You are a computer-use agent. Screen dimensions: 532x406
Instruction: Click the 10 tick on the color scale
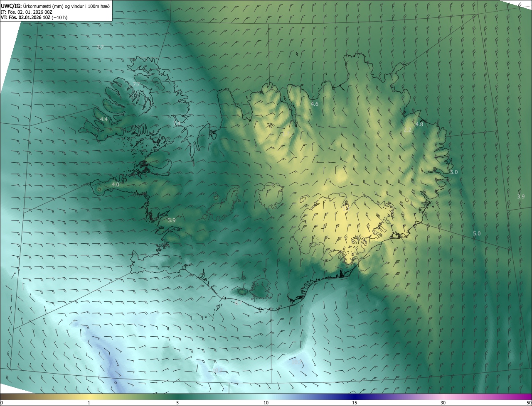[266, 403]
